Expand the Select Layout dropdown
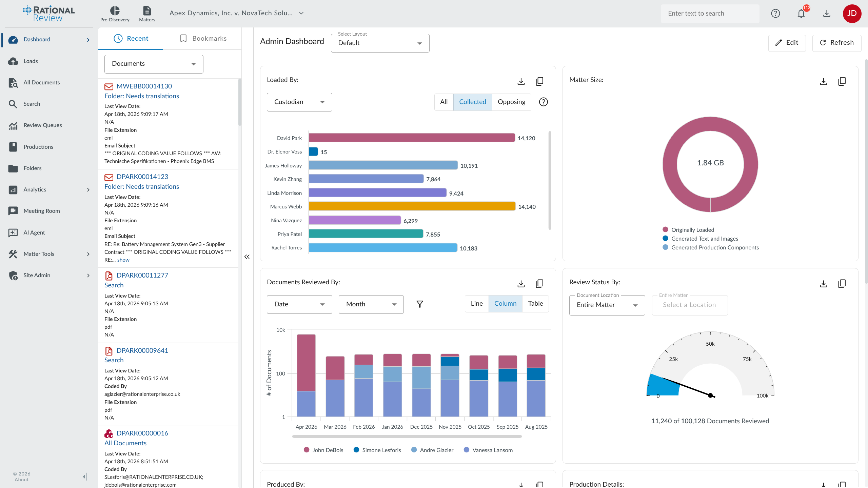The width and height of the screenshot is (868, 488). pos(380,43)
